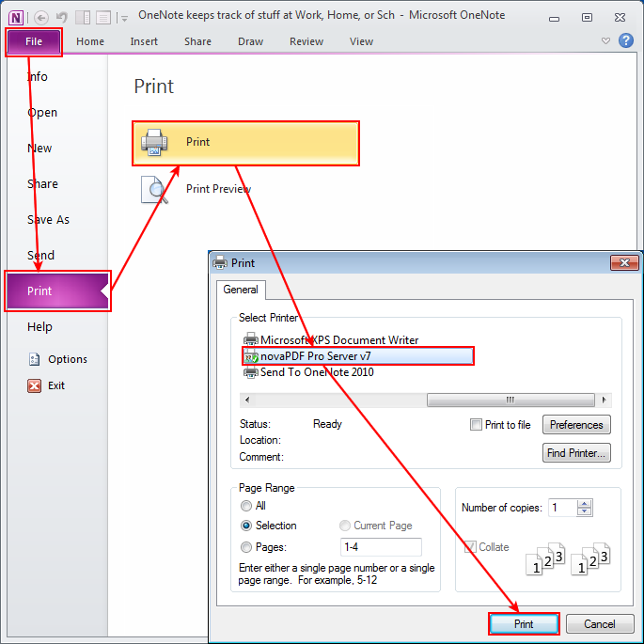
Task: Close the Print dialog with the X
Action: pyautogui.click(x=624, y=263)
